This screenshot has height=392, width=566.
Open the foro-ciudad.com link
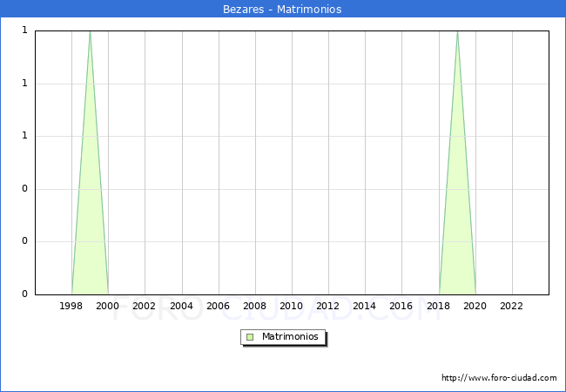(499, 378)
